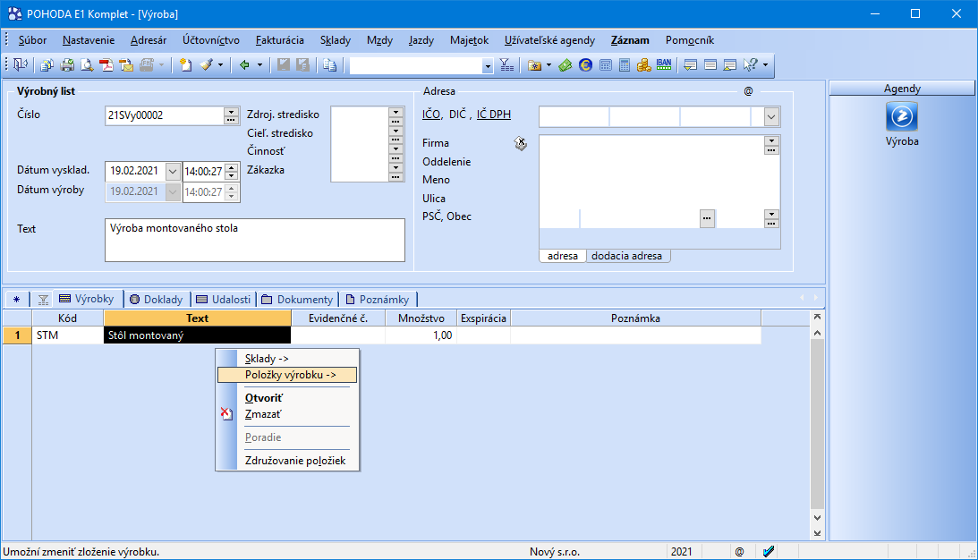Expand the toolbar search combo box
978x560 pixels.
(488, 66)
